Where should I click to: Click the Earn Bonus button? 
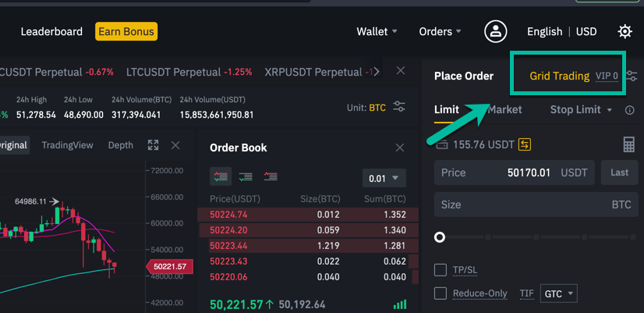pyautogui.click(x=126, y=32)
